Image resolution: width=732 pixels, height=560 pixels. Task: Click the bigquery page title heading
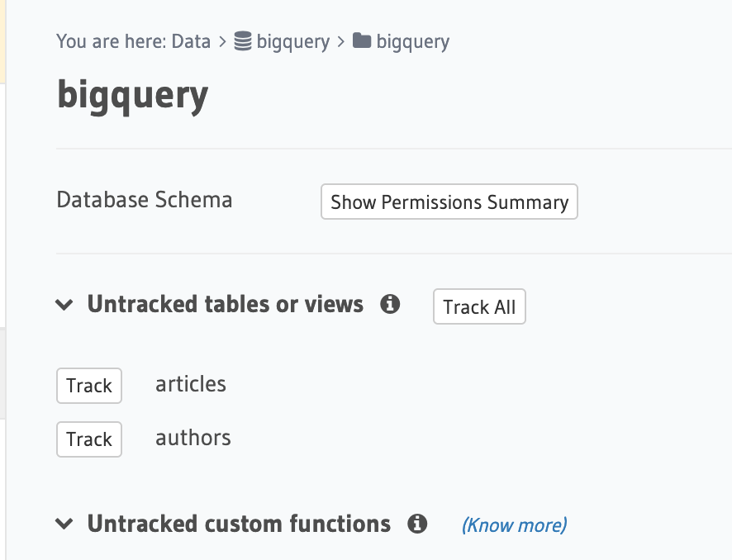(132, 96)
